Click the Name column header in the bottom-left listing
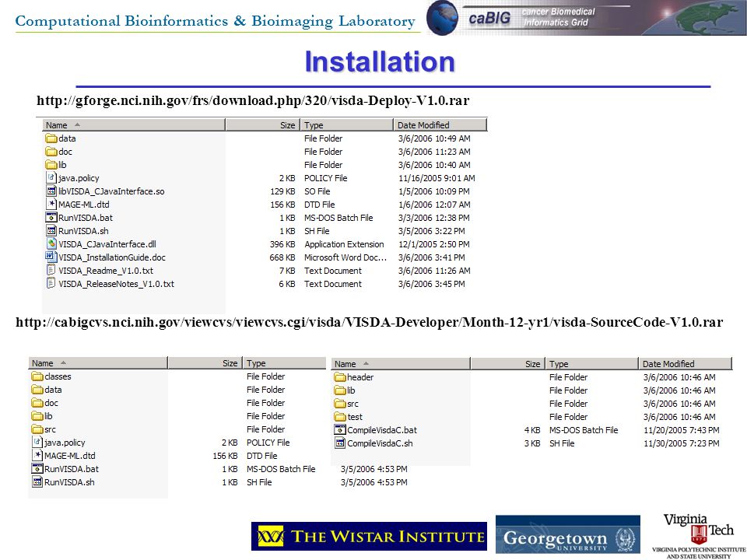The image size is (747, 560). [98, 363]
